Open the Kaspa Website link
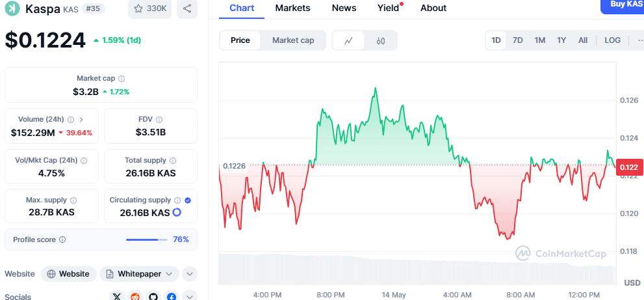Image resolution: width=644 pixels, height=300 pixels. [69, 274]
